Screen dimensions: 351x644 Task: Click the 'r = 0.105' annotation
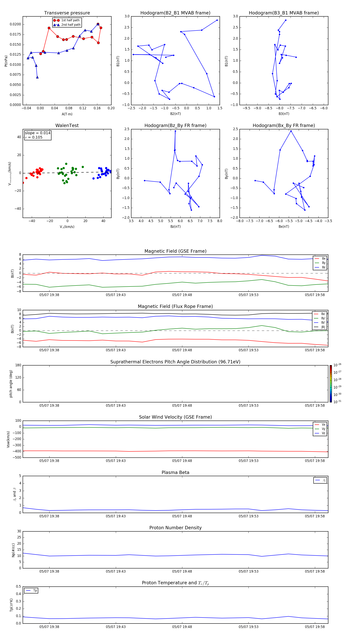34,137
